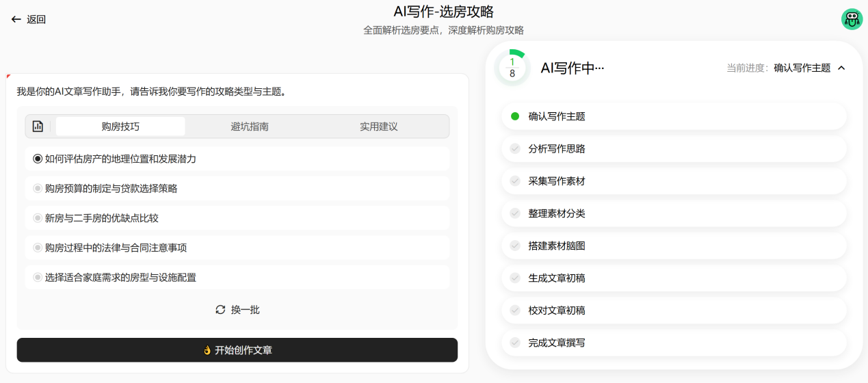Click green dot beside 确认写作主题

coord(515,116)
